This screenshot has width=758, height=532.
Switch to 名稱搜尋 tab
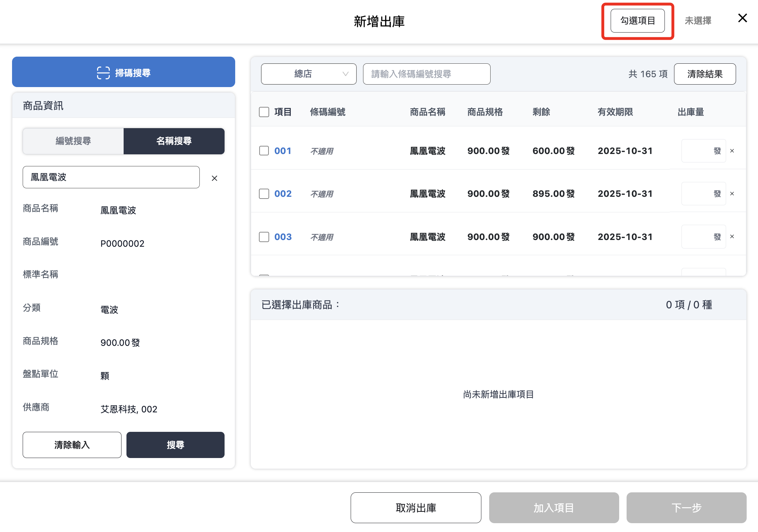[174, 141]
